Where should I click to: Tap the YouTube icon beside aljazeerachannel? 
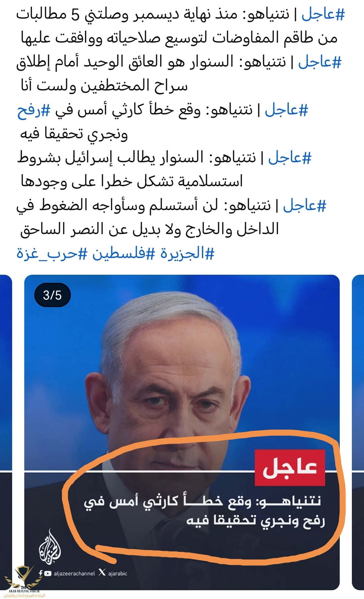[x=48, y=573]
